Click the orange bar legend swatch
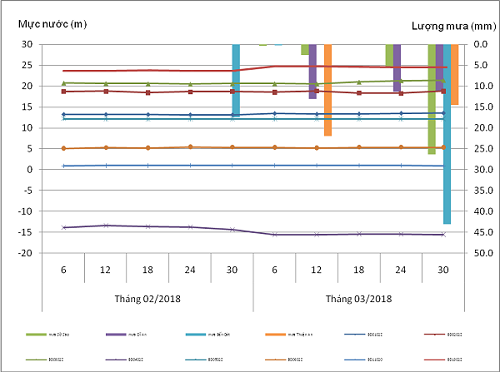Viewport: 500px width, 372px height. coord(275,334)
